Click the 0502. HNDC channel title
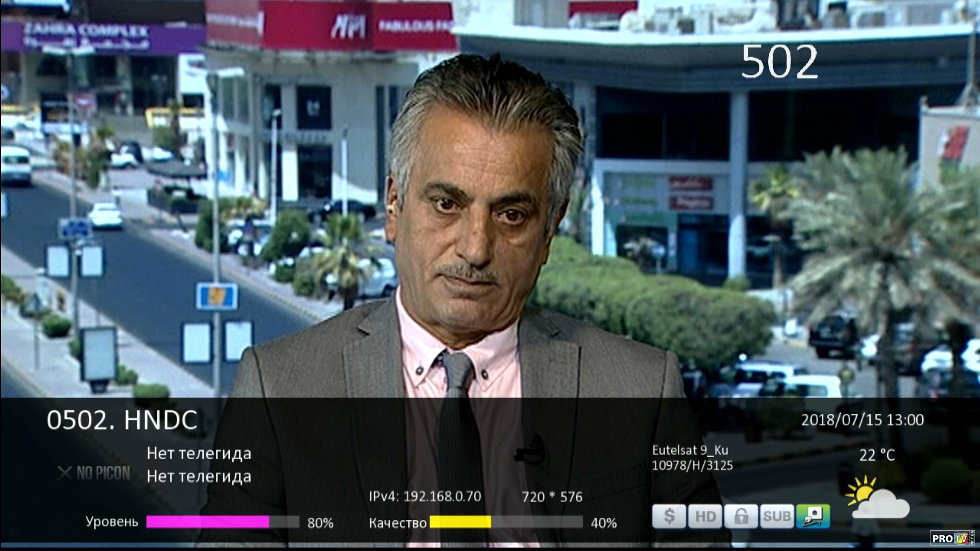The height and width of the screenshot is (551, 980). 122,420
